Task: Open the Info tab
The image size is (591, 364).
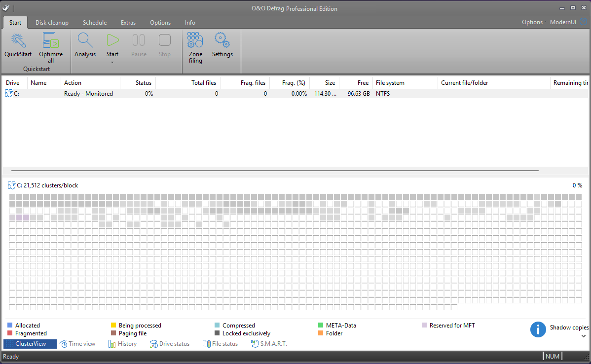Action: click(190, 23)
